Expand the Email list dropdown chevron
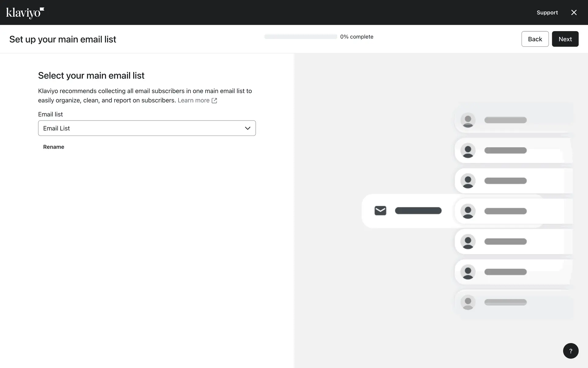The width and height of the screenshot is (588, 368). [247, 128]
